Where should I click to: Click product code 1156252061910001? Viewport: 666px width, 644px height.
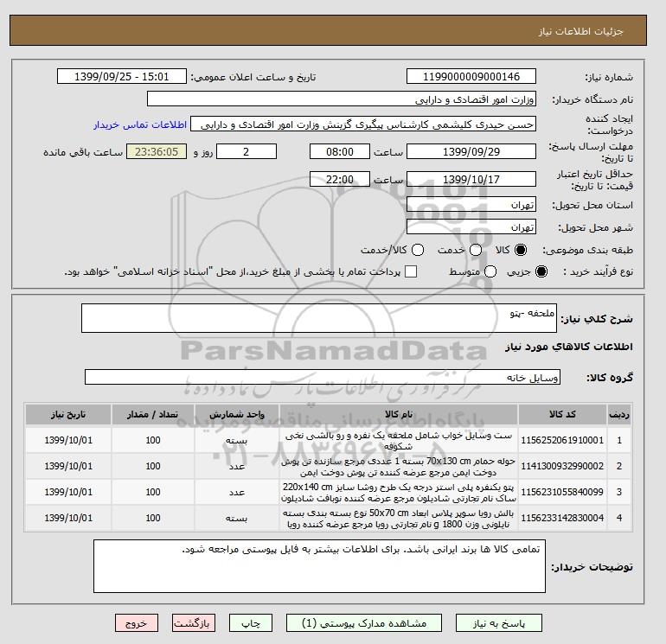point(562,440)
